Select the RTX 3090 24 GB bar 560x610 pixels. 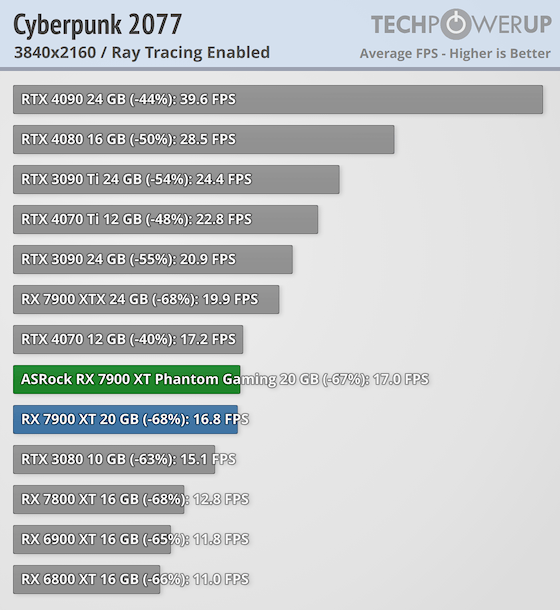coord(153,259)
